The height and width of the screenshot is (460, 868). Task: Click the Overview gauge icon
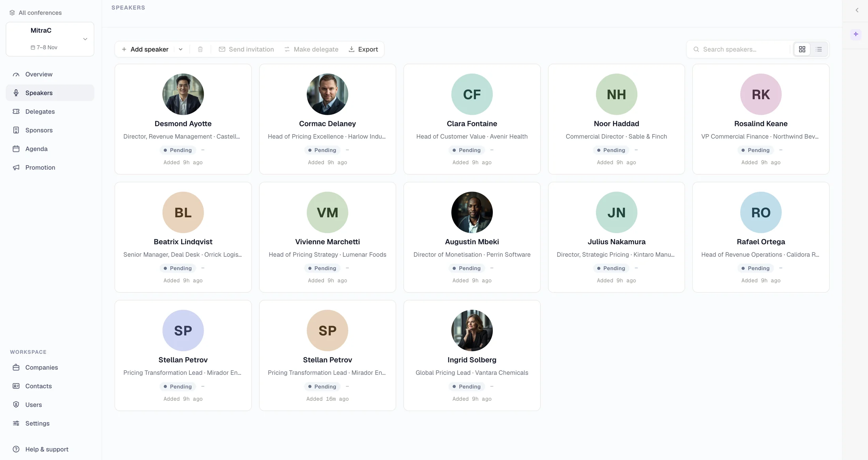[16, 74]
